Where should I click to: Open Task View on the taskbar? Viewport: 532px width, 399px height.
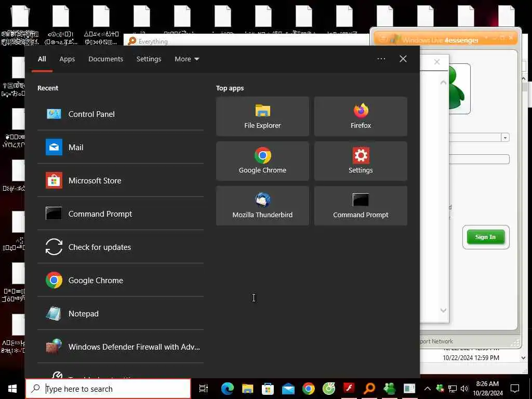click(x=204, y=389)
